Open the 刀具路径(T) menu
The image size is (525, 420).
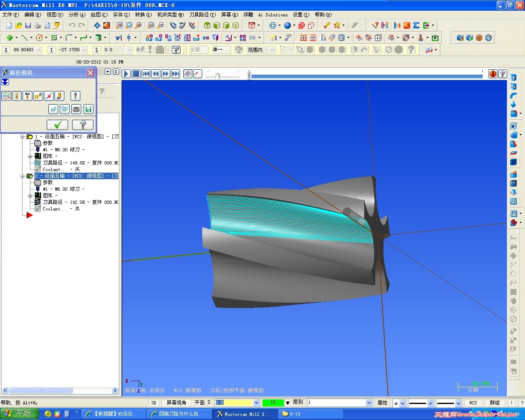pos(202,15)
